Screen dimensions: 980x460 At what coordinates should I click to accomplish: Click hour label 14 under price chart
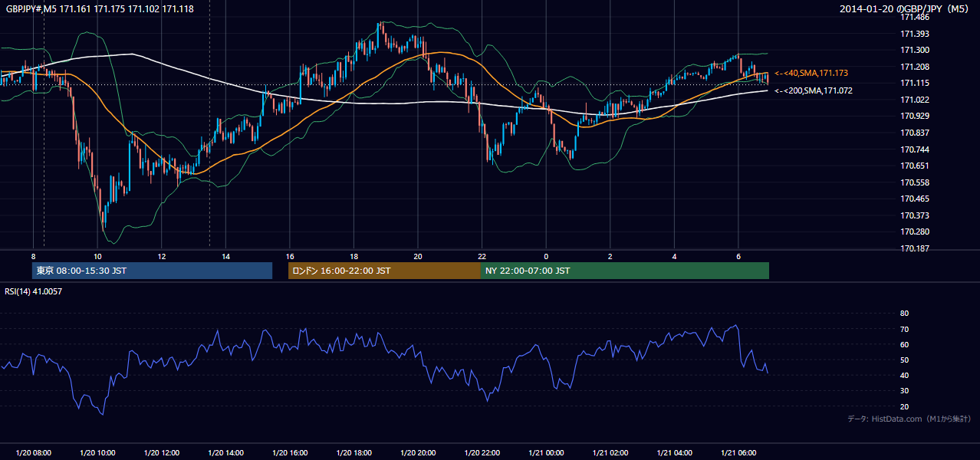225,256
